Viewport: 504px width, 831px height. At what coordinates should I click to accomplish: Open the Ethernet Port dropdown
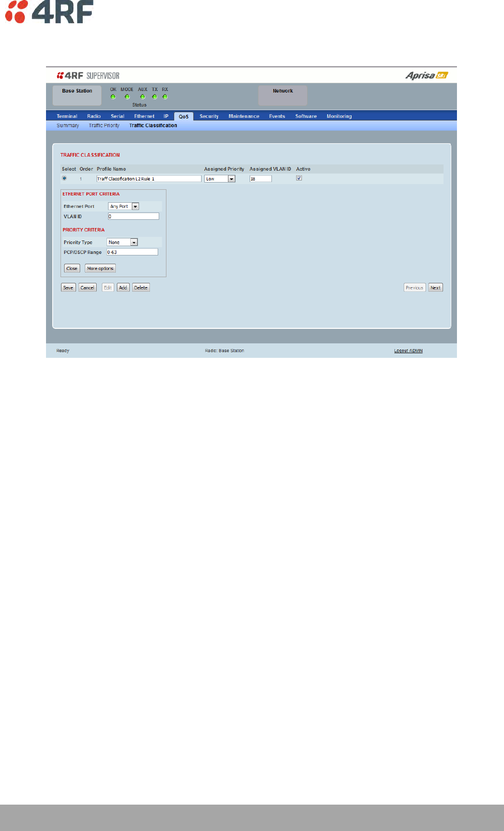(124, 206)
